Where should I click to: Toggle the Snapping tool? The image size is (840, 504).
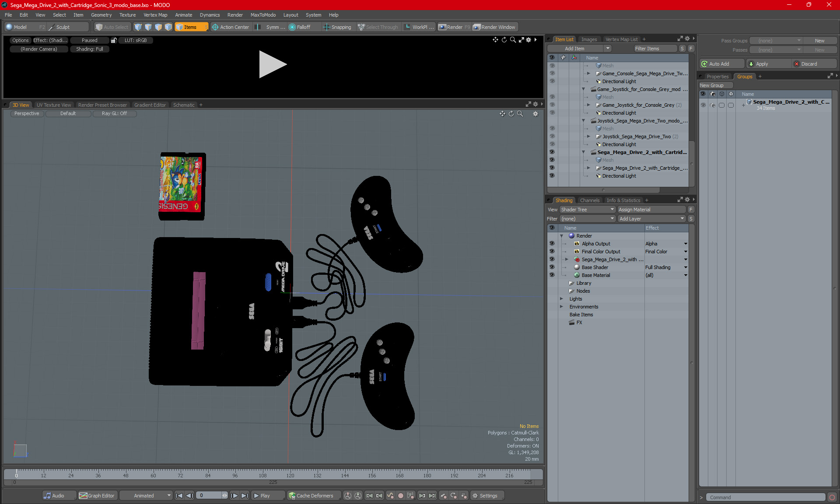click(x=337, y=27)
